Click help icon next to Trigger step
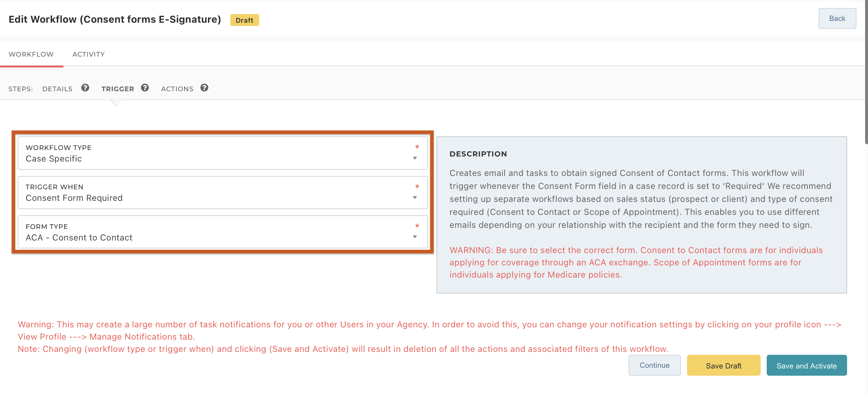868x393 pixels. pyautogui.click(x=145, y=88)
